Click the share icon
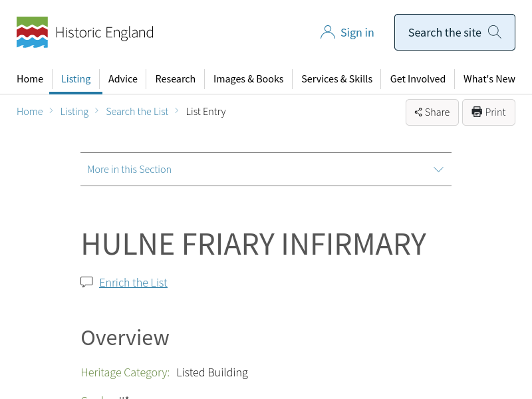 point(418,112)
